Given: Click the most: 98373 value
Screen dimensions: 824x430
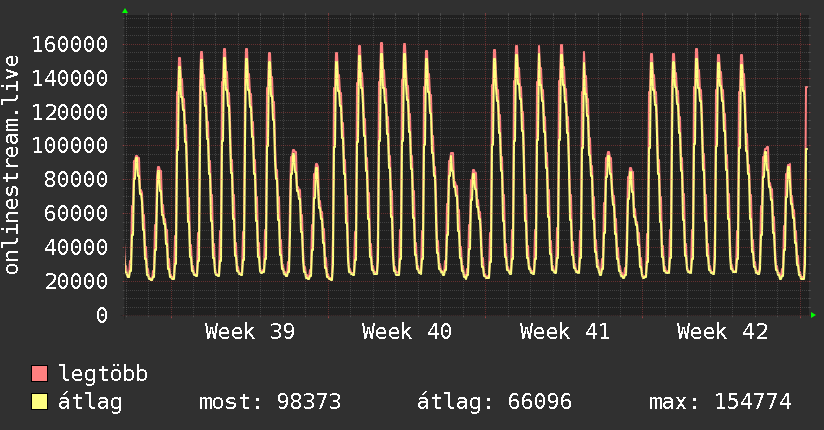Looking at the screenshot, I should [270, 402].
